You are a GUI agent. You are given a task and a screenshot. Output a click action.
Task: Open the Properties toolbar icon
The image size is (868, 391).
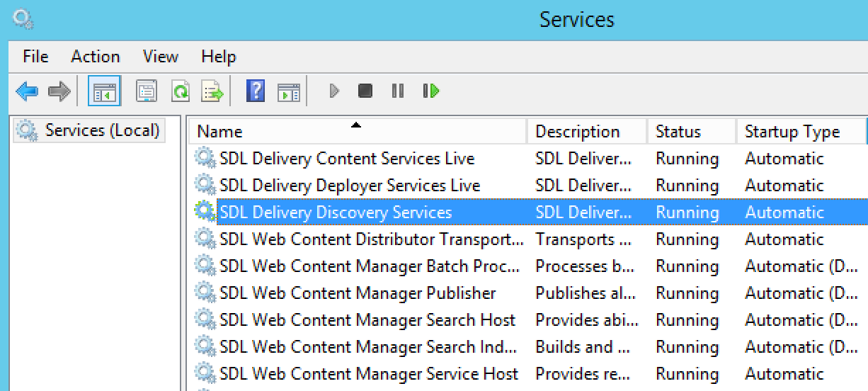click(147, 91)
